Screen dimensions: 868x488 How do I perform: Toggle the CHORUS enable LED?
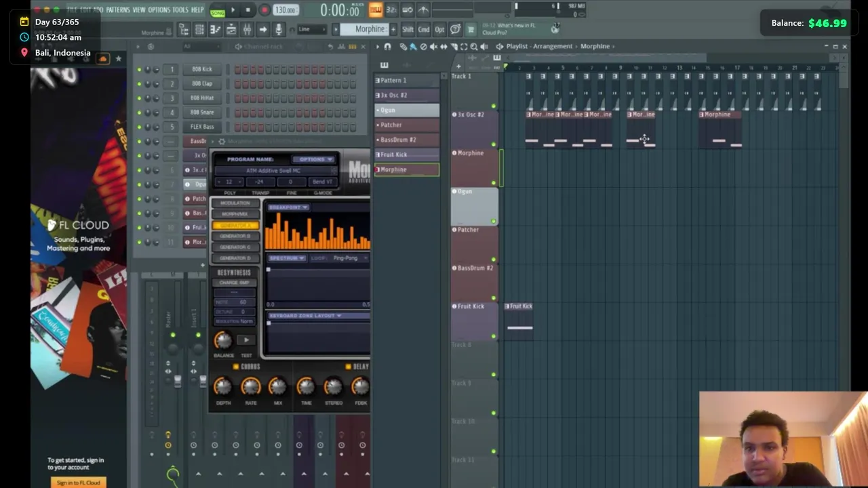(x=236, y=367)
